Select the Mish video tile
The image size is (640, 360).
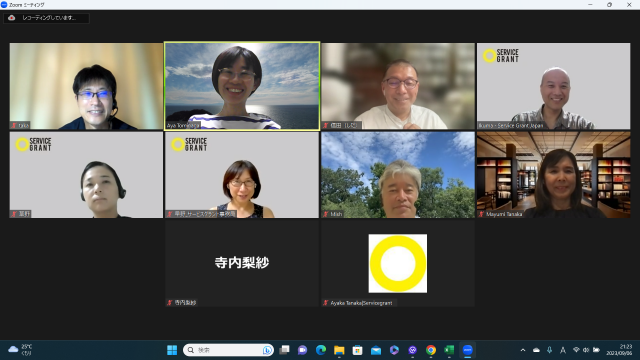(x=398, y=175)
